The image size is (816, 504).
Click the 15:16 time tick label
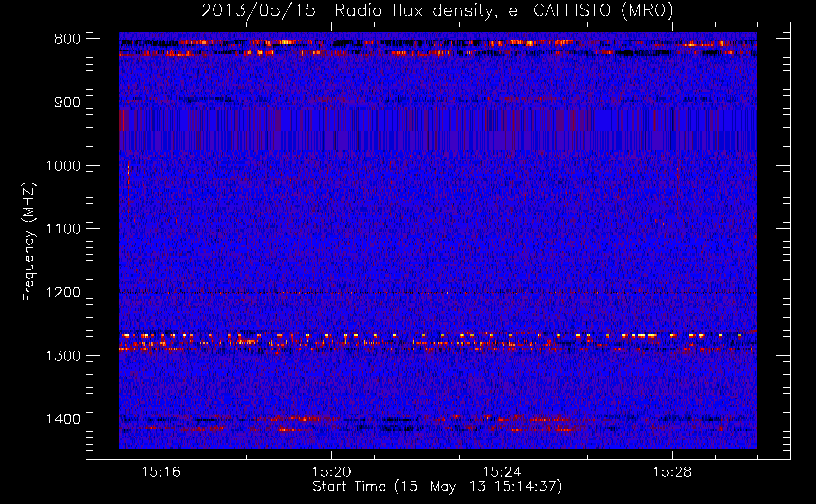(161, 472)
